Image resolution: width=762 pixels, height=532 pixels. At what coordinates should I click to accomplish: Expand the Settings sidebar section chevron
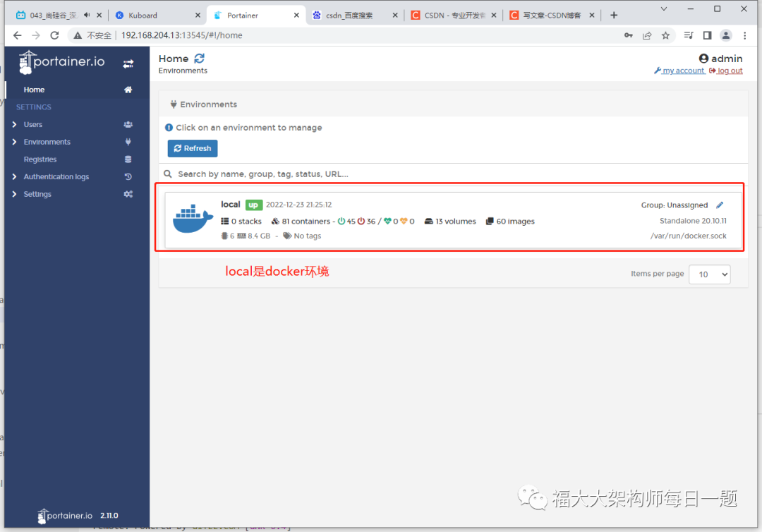pyautogui.click(x=14, y=194)
